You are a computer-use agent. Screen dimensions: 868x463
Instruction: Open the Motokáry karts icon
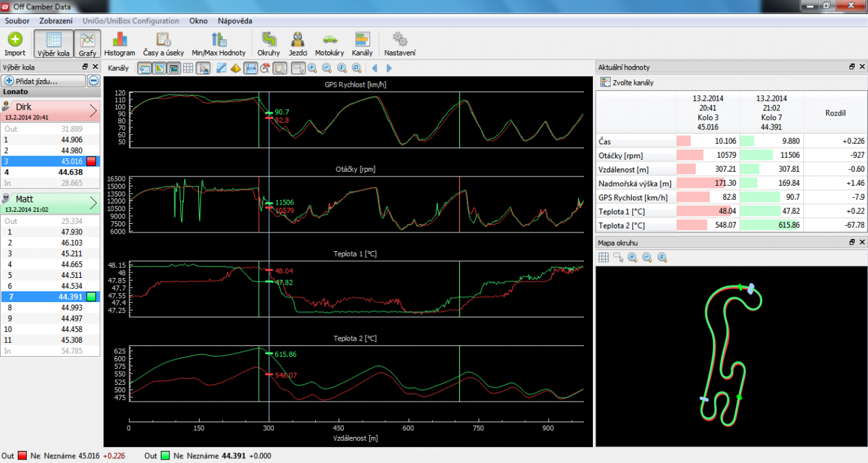[x=329, y=44]
